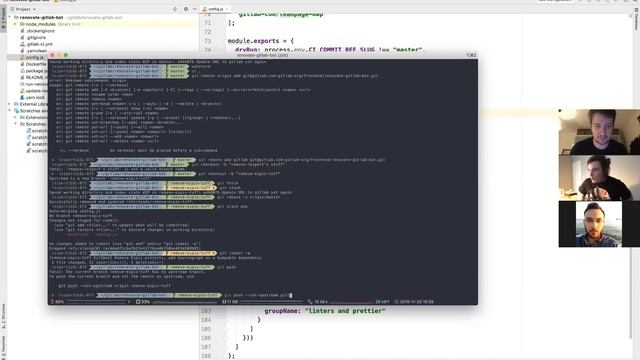This screenshot has width=640, height=360.
Task: Toggle the 1: Project side tab
Action: point(3,18)
